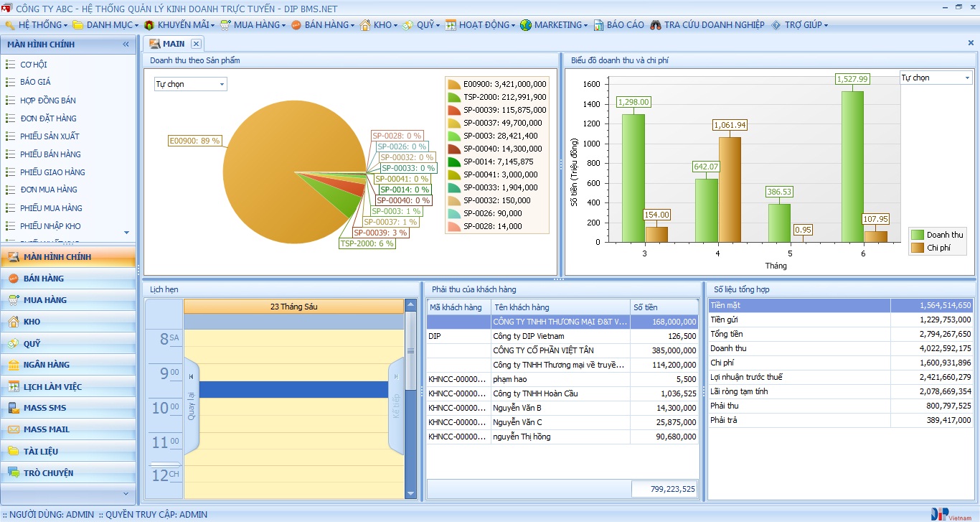This screenshot has height=522, width=980.
Task: Click the Quay lại calendar back button
Action: coord(191,406)
